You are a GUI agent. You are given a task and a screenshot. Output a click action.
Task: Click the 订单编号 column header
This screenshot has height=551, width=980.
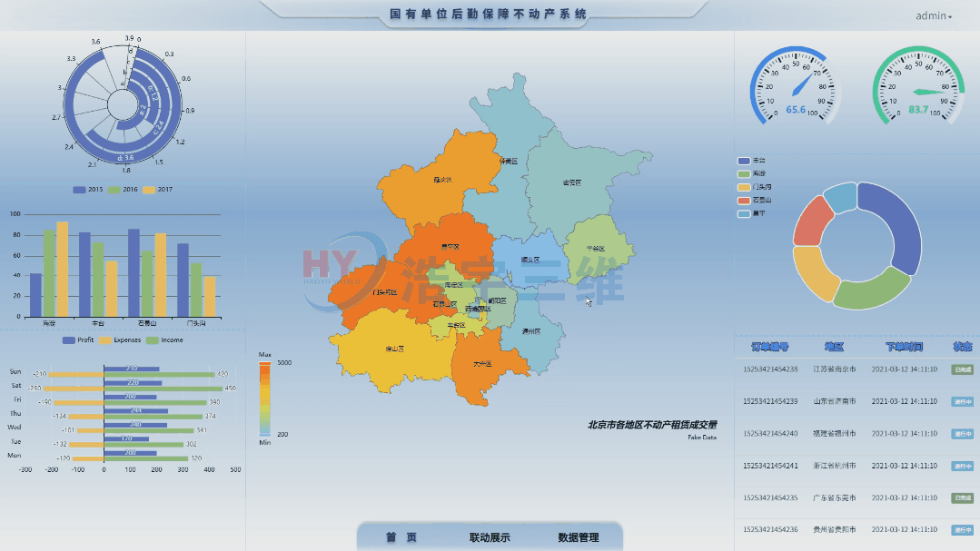770,347
